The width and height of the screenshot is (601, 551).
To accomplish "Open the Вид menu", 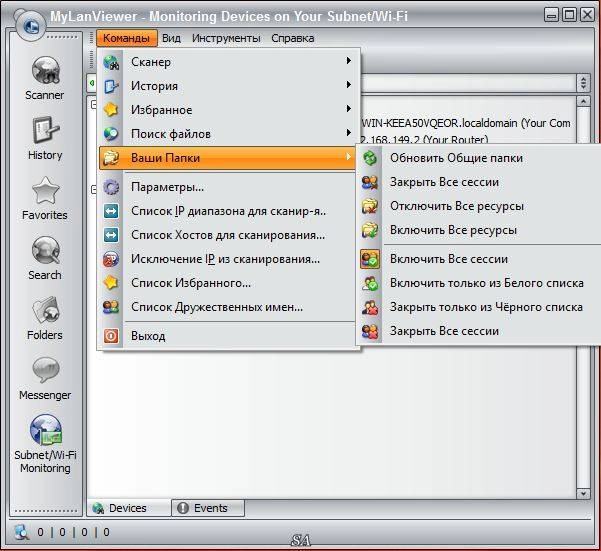I will 171,38.
